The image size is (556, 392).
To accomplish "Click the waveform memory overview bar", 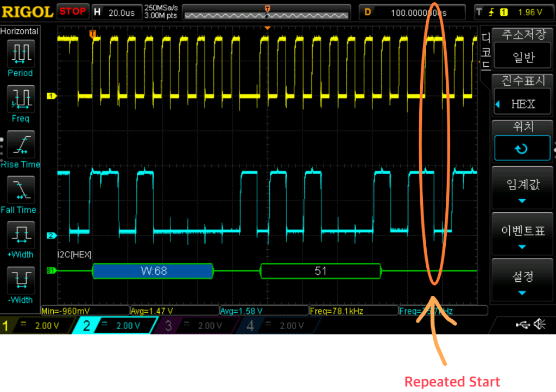I will coord(266,12).
